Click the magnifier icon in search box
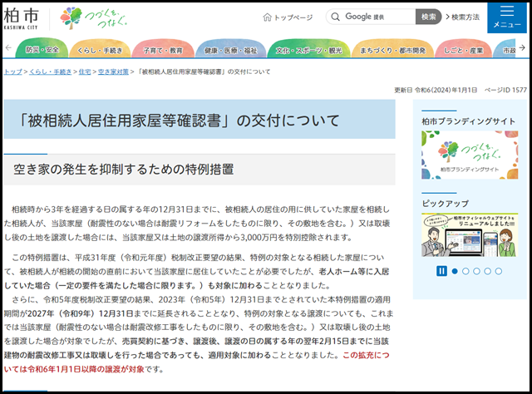532x394 pixels. pyautogui.click(x=335, y=17)
